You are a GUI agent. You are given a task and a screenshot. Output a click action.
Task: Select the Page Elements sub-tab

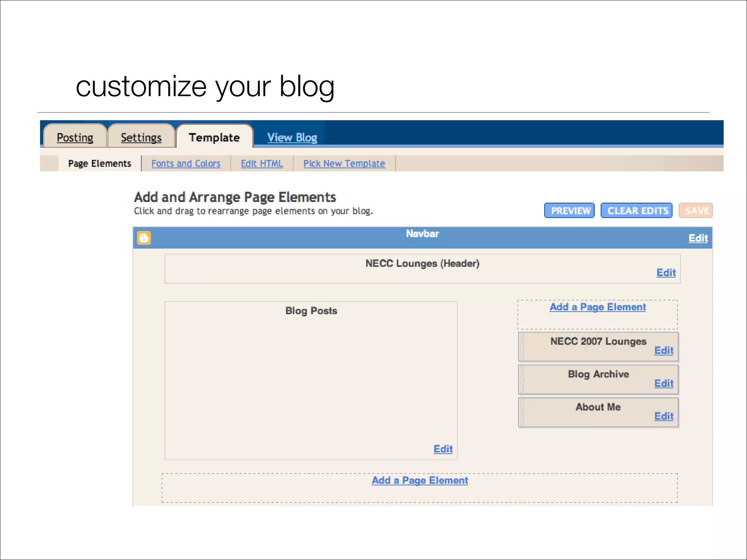tap(100, 163)
